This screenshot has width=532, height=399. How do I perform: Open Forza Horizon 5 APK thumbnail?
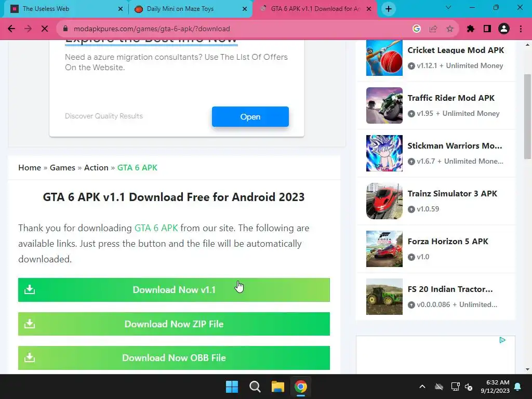coord(384,249)
